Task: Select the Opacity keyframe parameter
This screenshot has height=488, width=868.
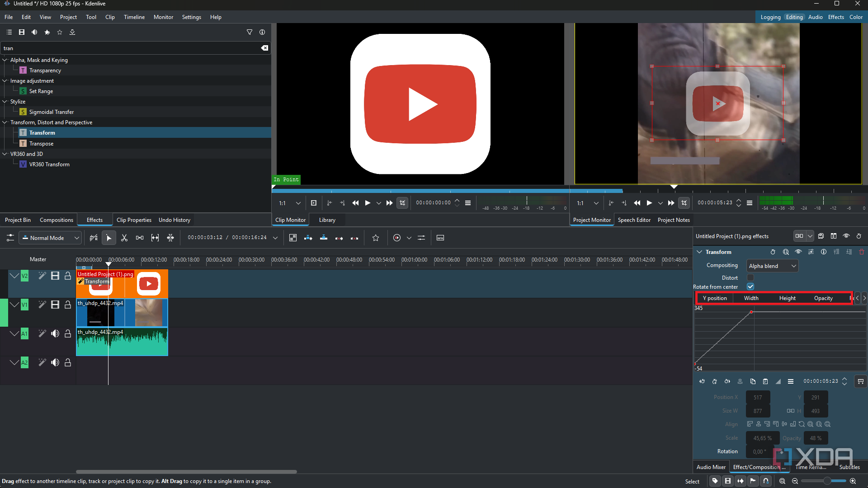Action: [823, 298]
